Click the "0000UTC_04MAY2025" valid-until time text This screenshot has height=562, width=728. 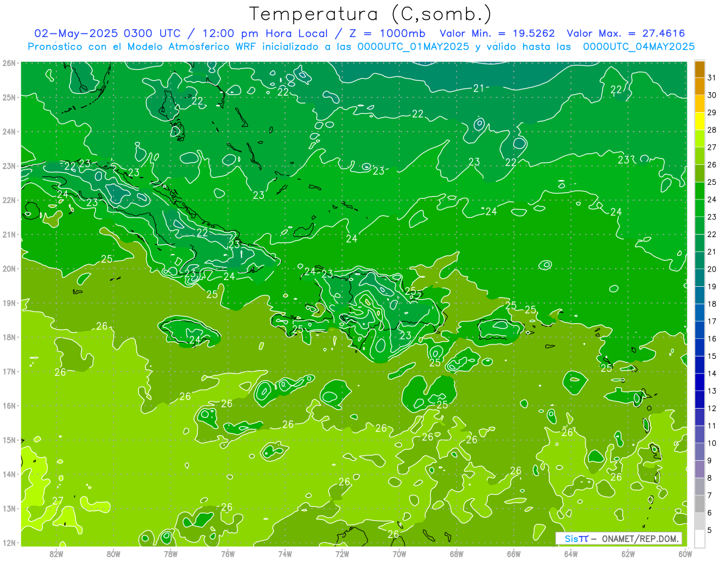point(639,46)
